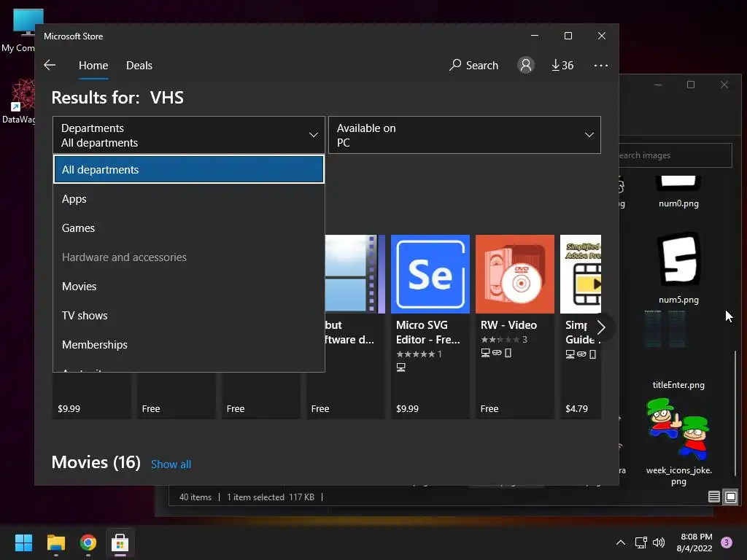This screenshot has height=560, width=747.
Task: Select titleEnter.png in file explorer
Action: [678, 351]
